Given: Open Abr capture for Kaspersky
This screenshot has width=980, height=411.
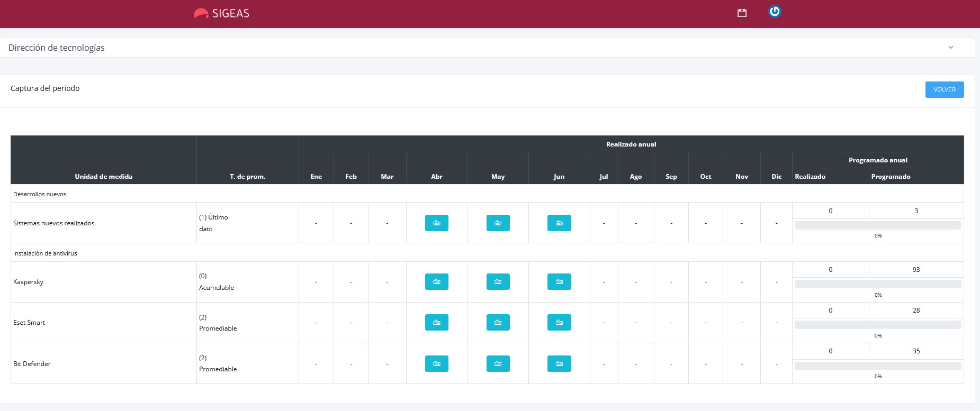Looking at the screenshot, I should (437, 281).
